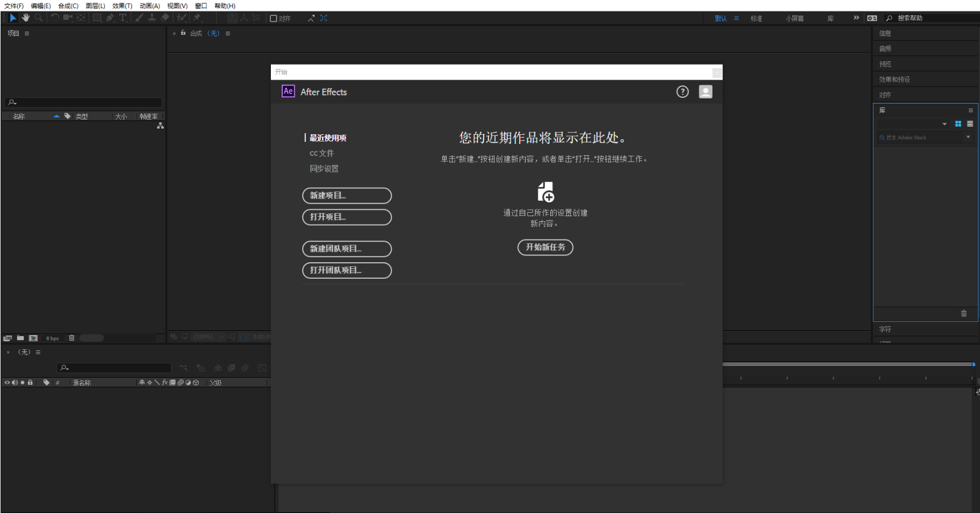Click the new content document icon
Screen dimensions: 980x513
pos(546,192)
